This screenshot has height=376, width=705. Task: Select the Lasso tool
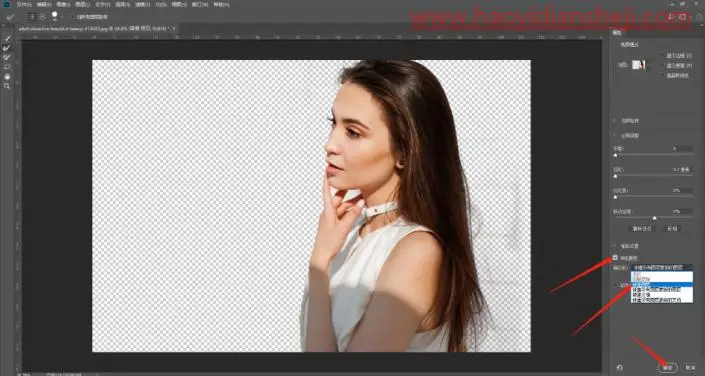point(7,67)
